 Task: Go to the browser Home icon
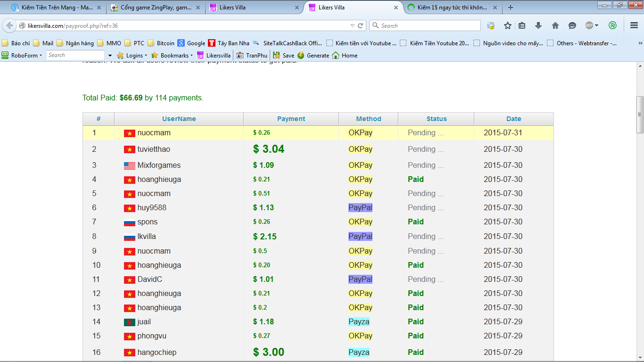(x=555, y=25)
